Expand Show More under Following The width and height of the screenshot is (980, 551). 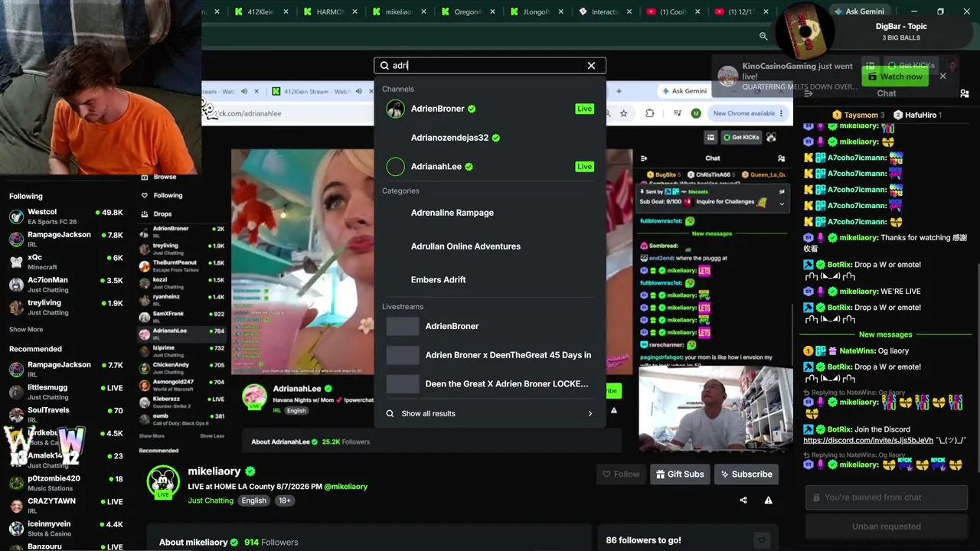click(26, 330)
